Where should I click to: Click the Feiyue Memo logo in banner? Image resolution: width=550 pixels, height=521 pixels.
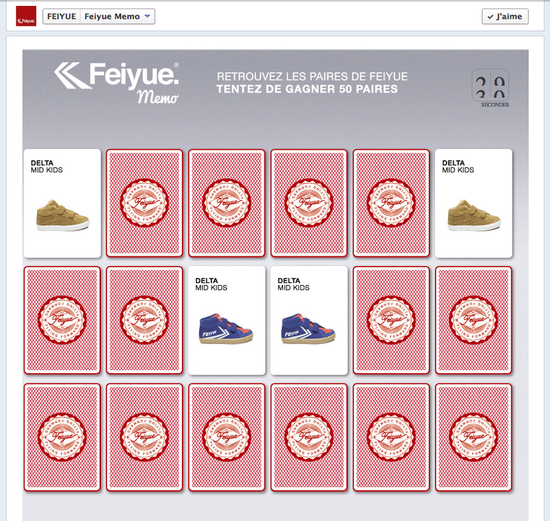[x=116, y=83]
